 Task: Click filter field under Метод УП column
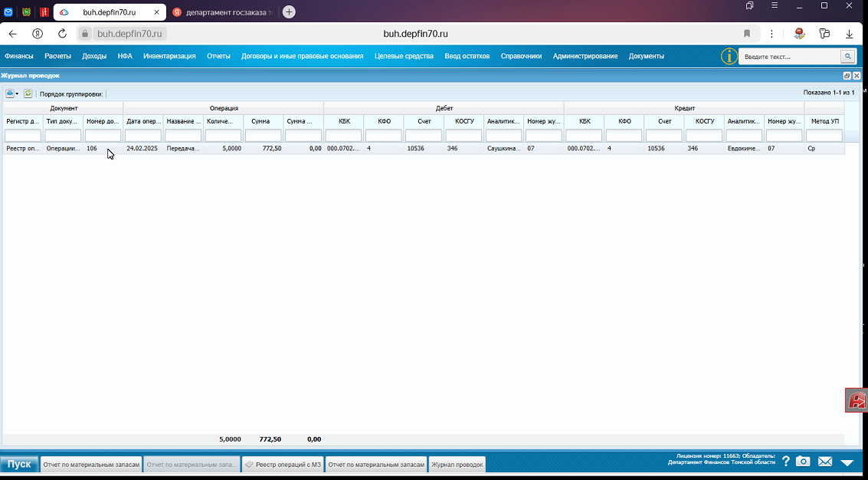[x=824, y=135]
